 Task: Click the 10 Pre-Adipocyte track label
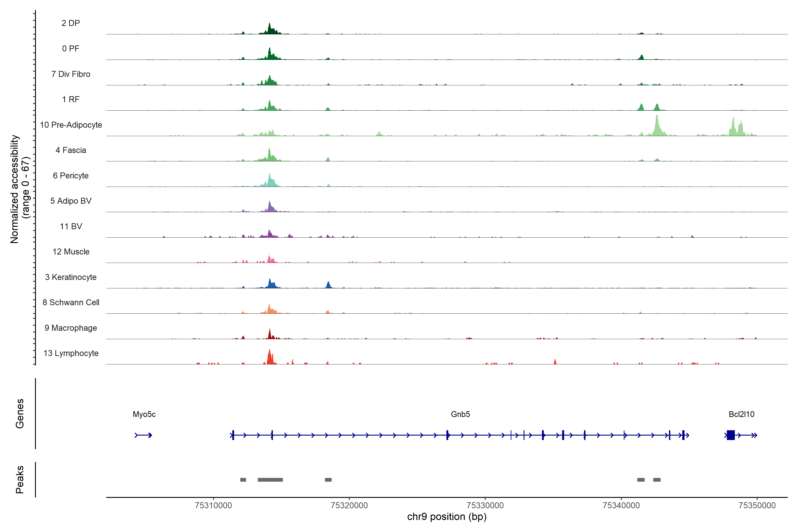pos(71,125)
